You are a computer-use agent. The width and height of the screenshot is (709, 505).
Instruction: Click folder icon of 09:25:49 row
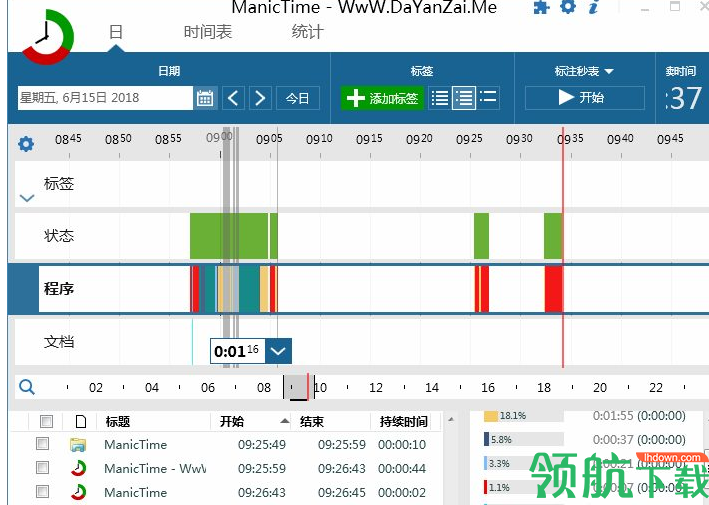tap(78, 445)
